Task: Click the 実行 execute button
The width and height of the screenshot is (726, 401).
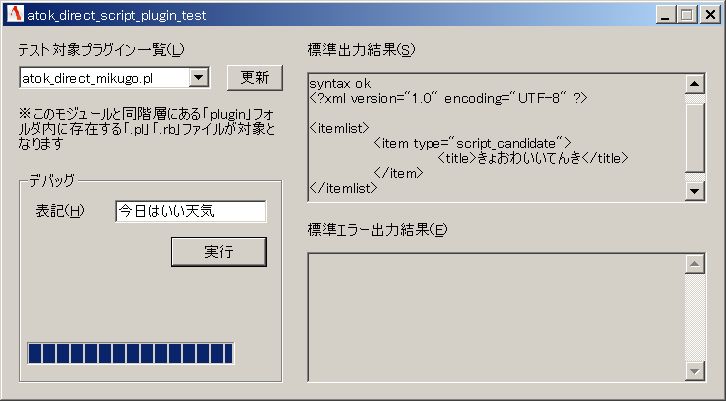Action: point(219,252)
